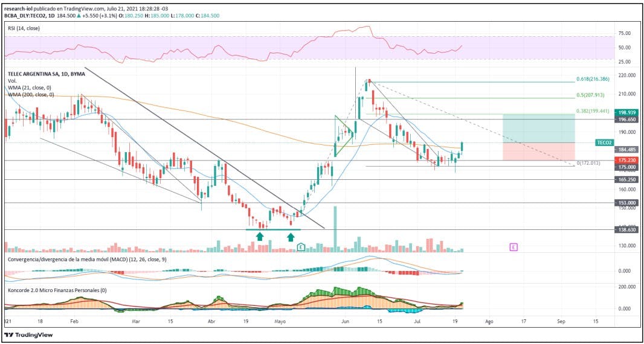The image size is (644, 344).
Task: Click the 153.000 support level label
Action: point(625,202)
